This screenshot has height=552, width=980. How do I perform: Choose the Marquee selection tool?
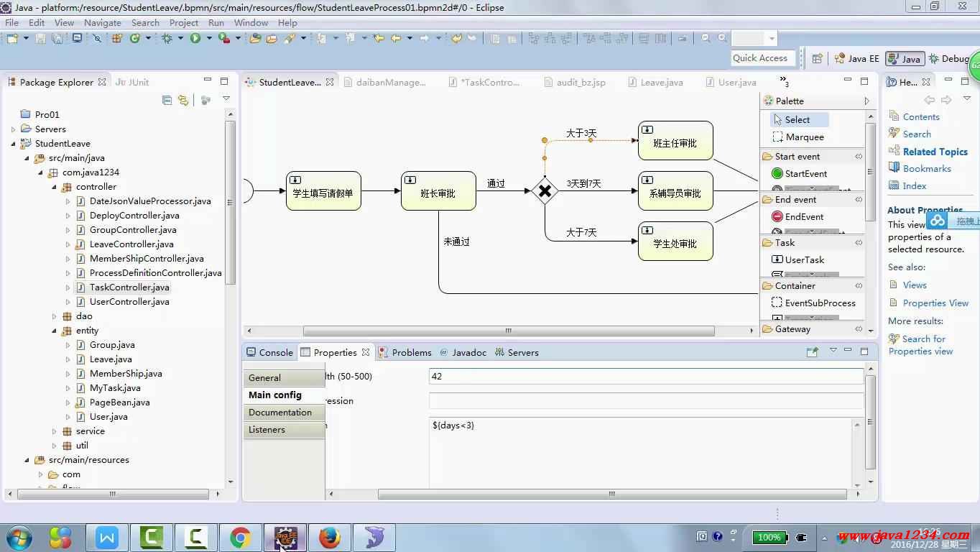pos(798,137)
